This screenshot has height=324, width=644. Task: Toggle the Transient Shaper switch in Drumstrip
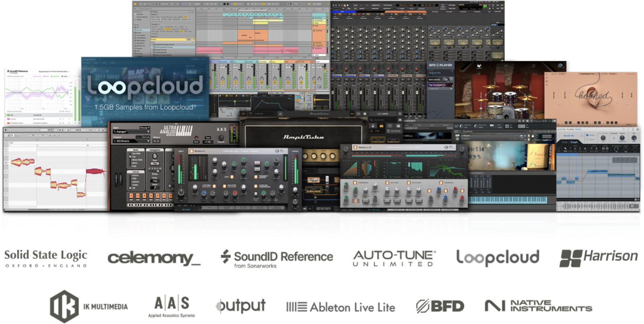coord(256,176)
